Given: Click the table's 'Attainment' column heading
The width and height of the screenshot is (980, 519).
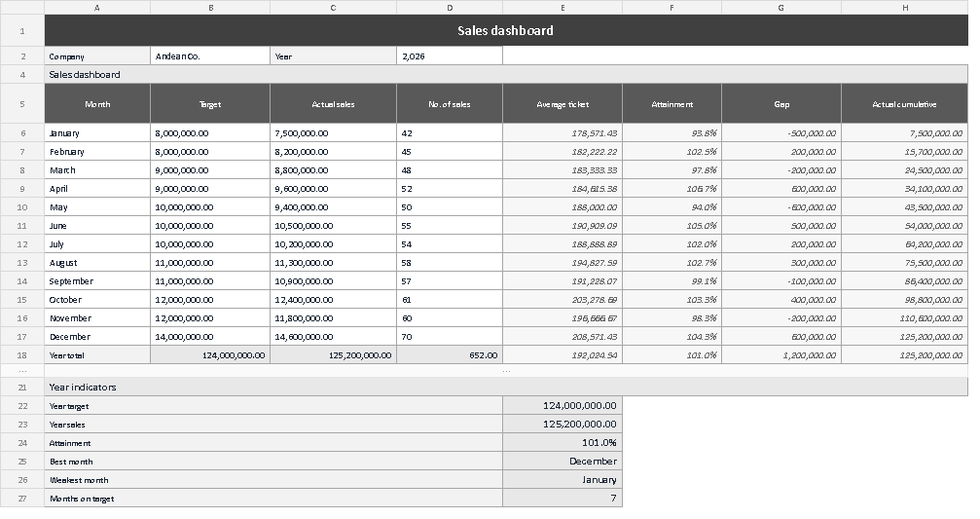Looking at the screenshot, I should pos(671,104).
